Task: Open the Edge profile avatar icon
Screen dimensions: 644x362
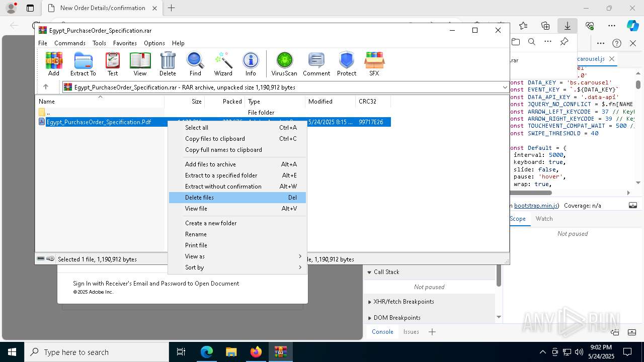Action: (11, 8)
